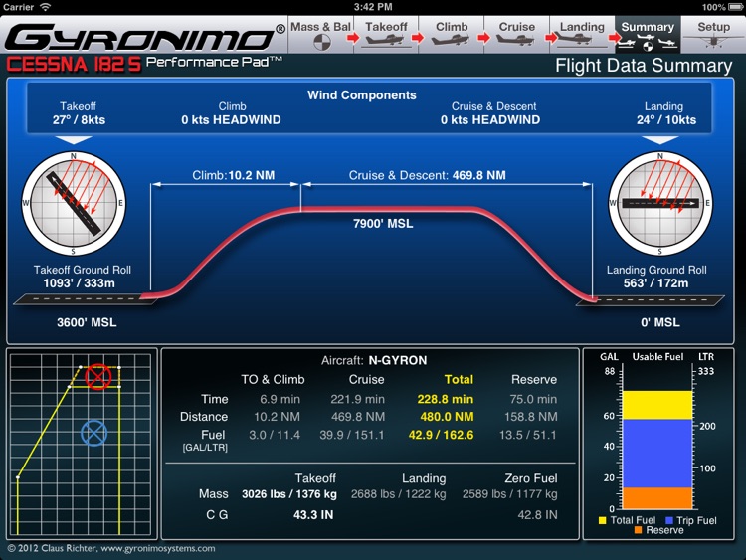Go to the Climb tab

point(452,34)
